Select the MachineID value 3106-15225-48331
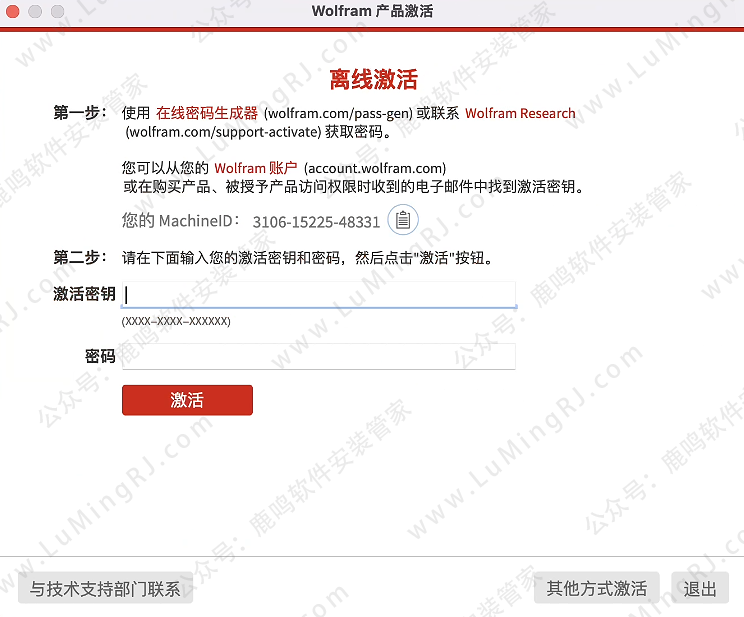This screenshot has height=617, width=744. coord(316,222)
